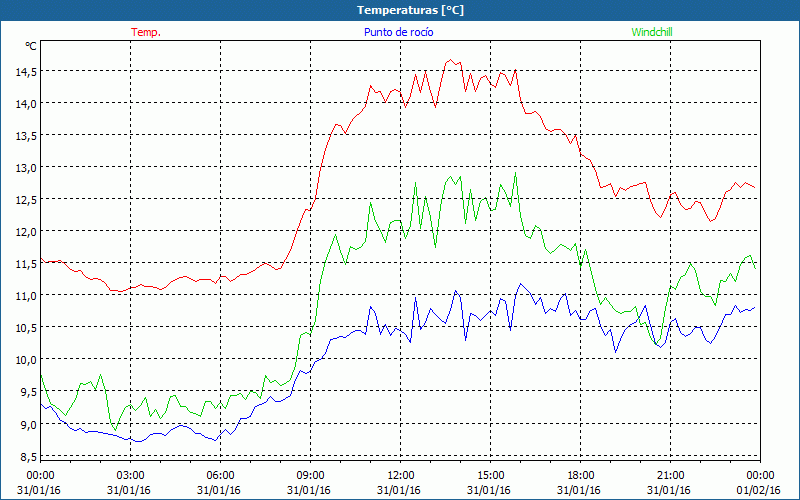The image size is (800, 500).
Task: Click the 18:00 time axis label
Action: tap(581, 476)
